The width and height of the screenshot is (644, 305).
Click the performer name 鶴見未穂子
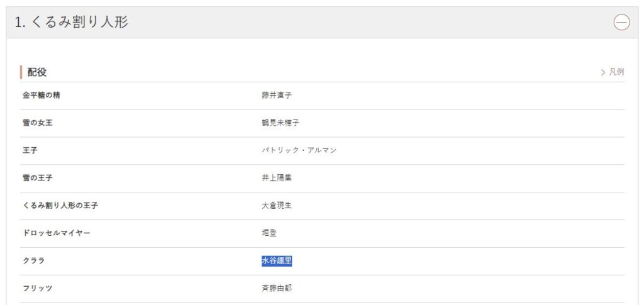[280, 123]
